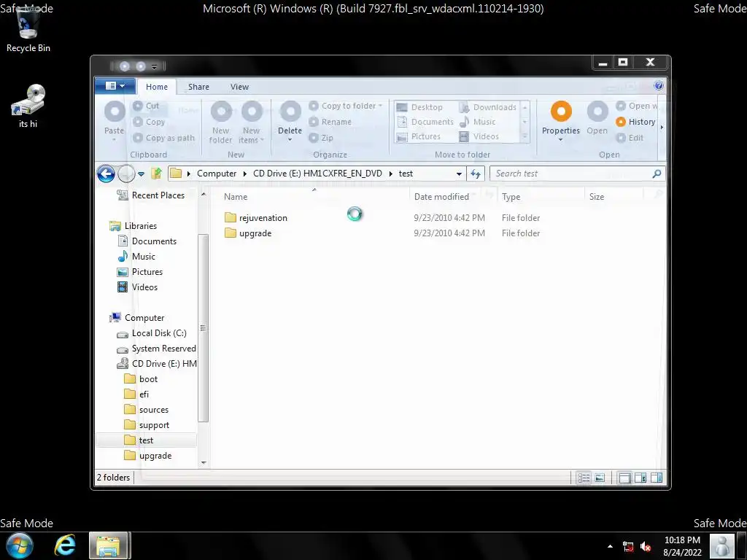Click the Paste icon in Clipboard group

pyautogui.click(x=115, y=112)
